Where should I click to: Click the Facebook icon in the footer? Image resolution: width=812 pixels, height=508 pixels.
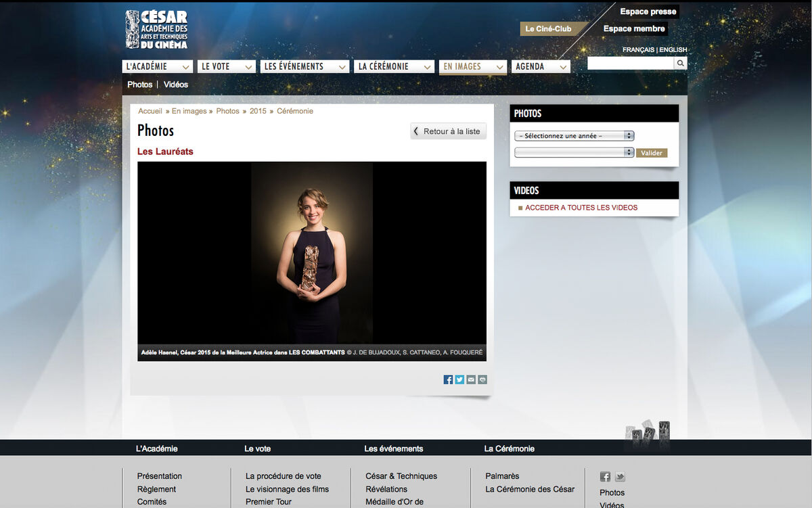pyautogui.click(x=604, y=476)
